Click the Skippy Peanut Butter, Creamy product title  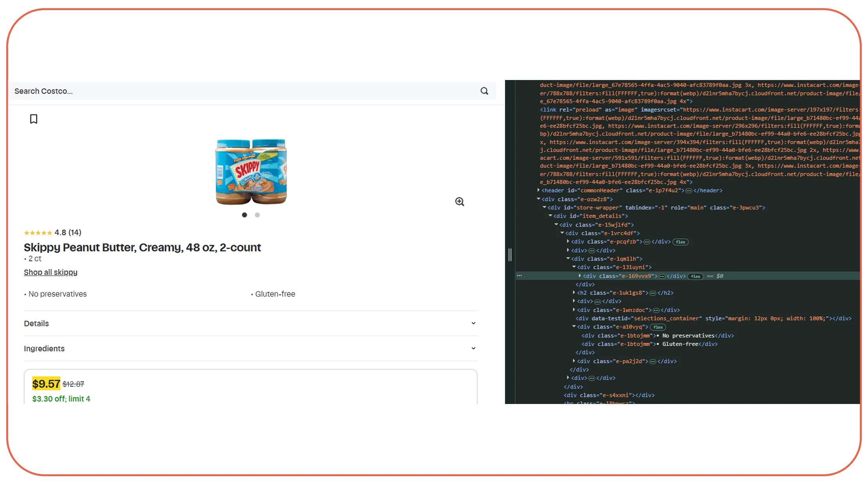point(143,247)
